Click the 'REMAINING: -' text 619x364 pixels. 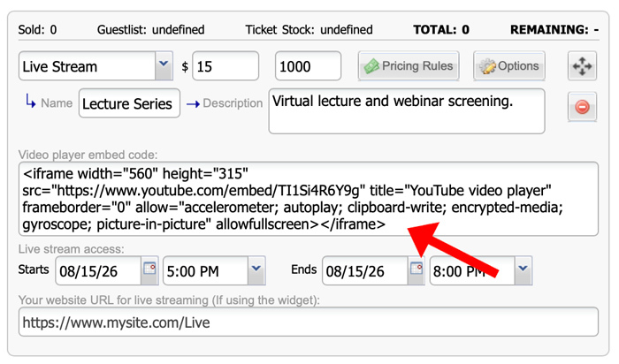pos(554,29)
